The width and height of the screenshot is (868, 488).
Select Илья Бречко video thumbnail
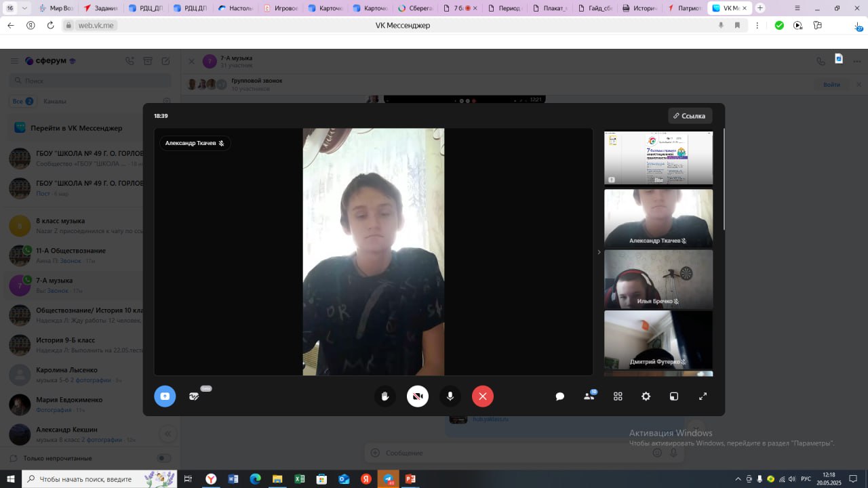coord(658,279)
